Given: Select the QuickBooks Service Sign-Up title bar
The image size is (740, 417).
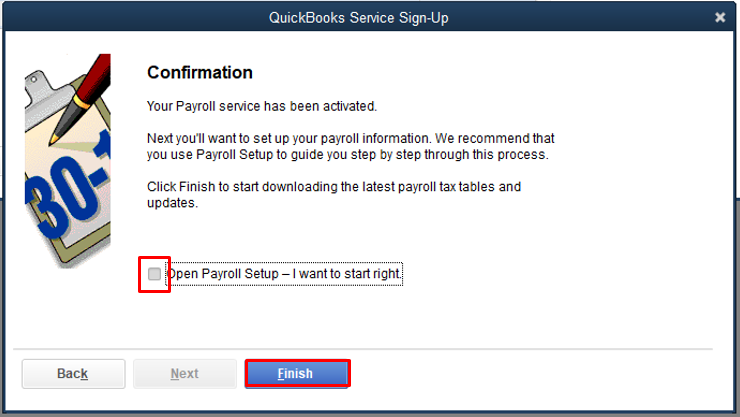Looking at the screenshot, I should click(x=369, y=17).
